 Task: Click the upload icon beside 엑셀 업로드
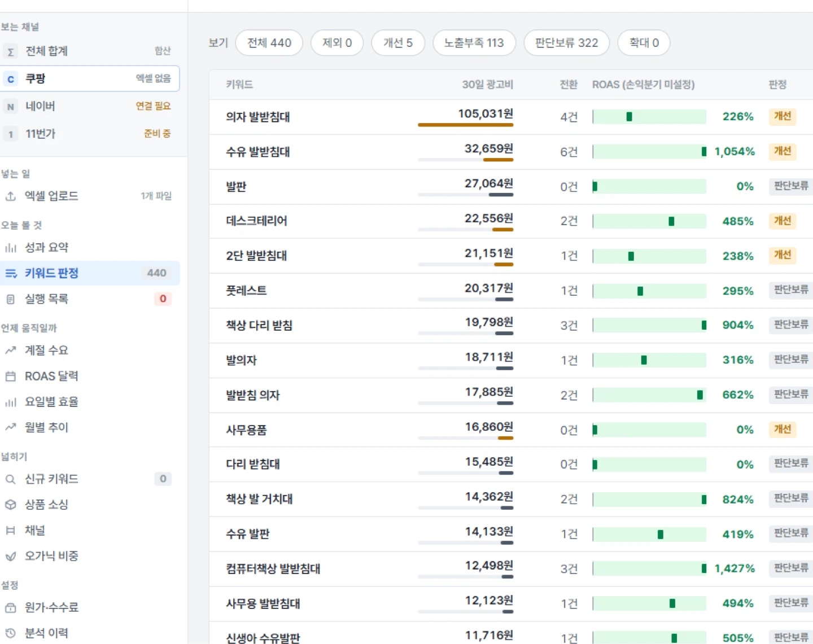pos(10,196)
